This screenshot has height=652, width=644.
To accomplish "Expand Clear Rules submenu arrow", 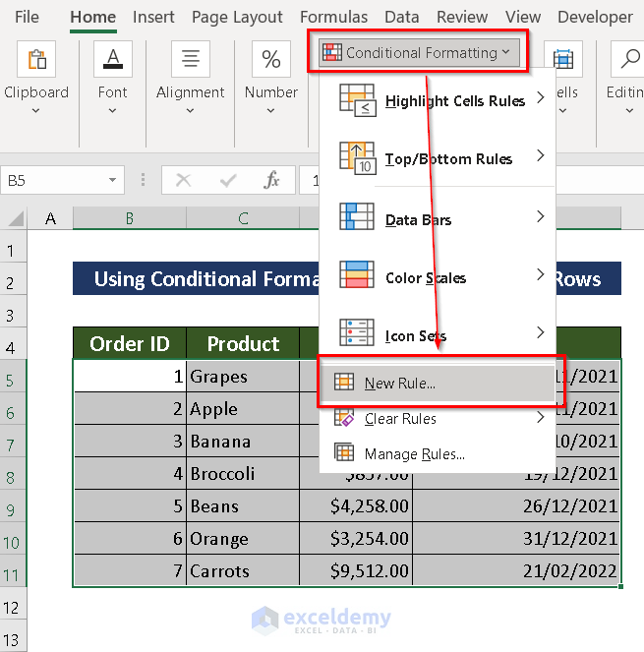I will (540, 417).
